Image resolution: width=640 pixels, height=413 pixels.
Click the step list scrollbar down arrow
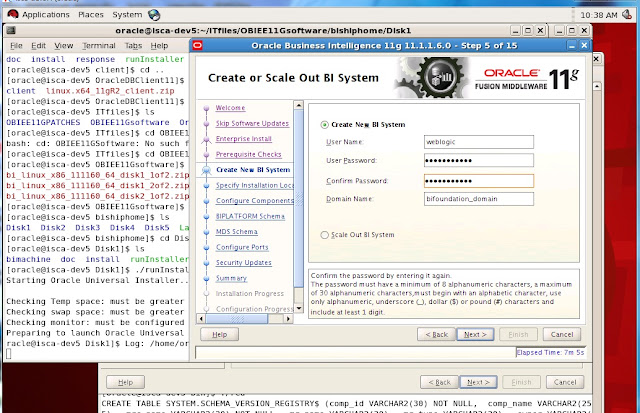tap(299, 308)
